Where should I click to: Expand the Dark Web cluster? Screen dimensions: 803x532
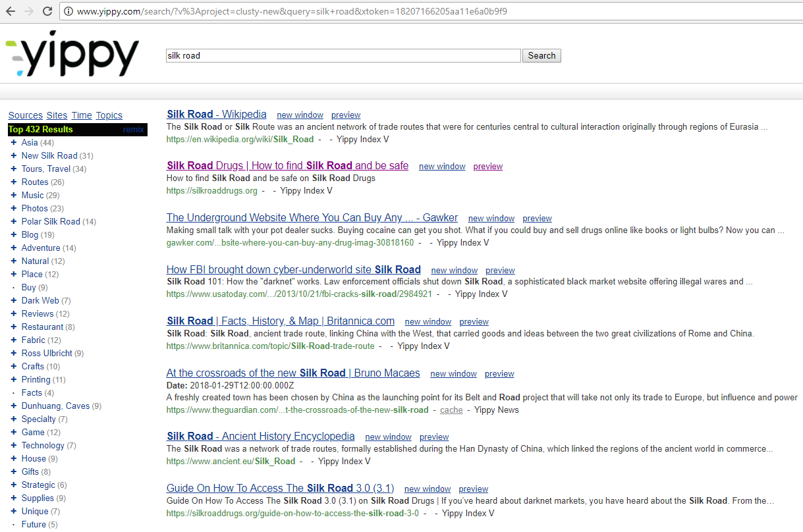pyautogui.click(x=14, y=300)
